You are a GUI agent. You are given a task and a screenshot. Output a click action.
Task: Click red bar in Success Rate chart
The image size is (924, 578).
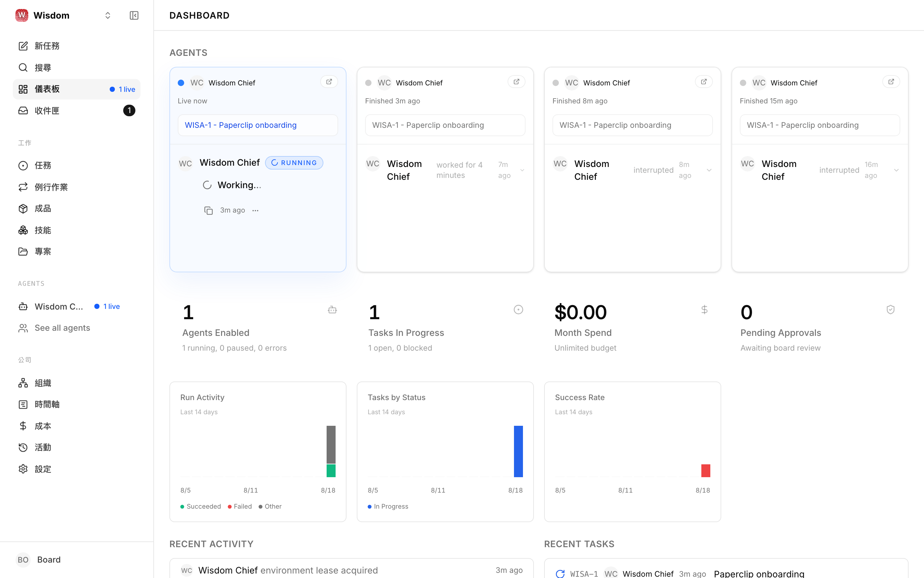[x=706, y=470]
